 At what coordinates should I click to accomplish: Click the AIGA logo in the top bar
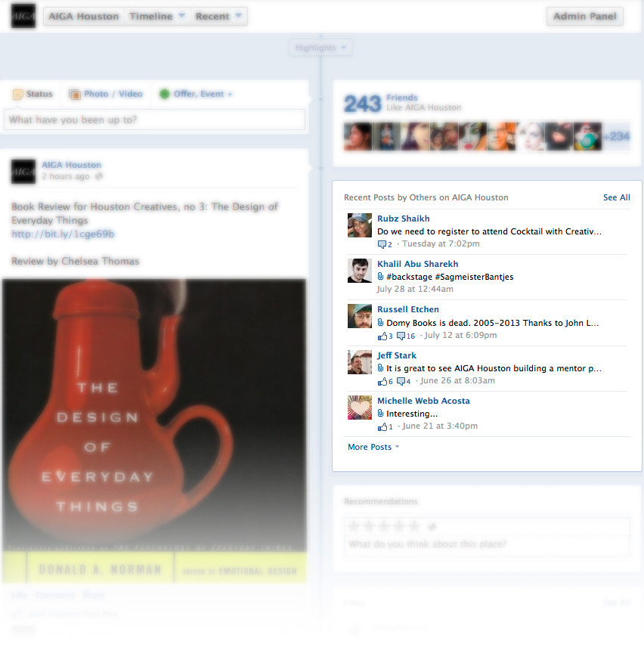point(23,16)
